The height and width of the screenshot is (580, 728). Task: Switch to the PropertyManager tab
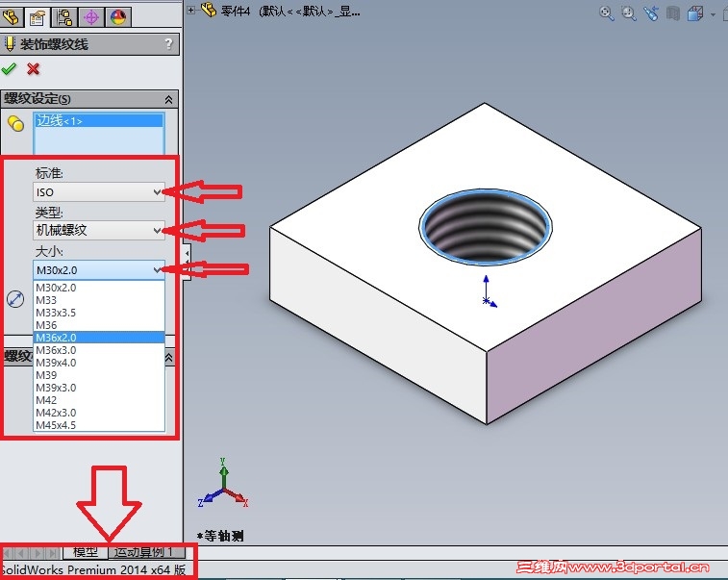coord(38,17)
